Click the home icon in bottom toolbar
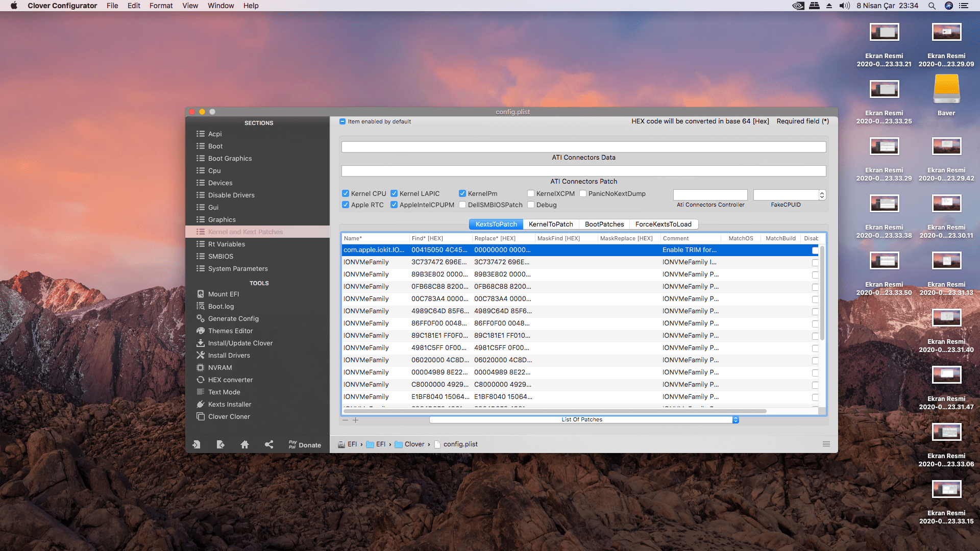Screen dimensions: 980x551 pyautogui.click(x=244, y=444)
